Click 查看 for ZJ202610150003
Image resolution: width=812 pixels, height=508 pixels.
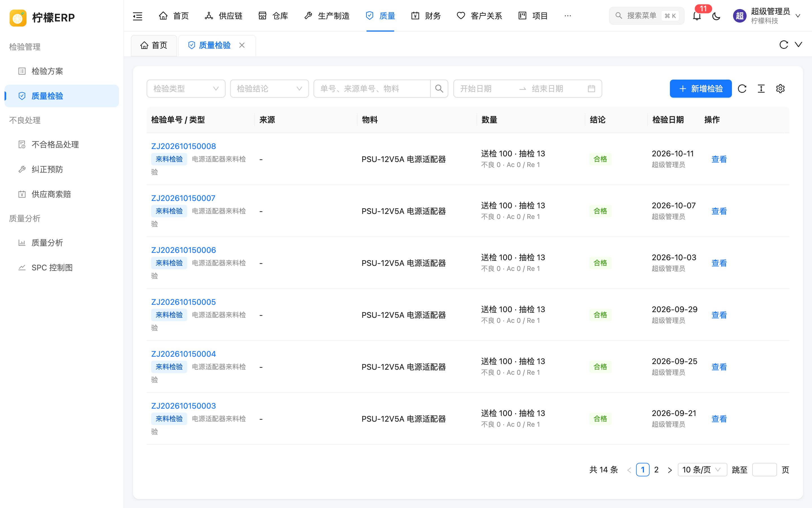[x=719, y=419]
